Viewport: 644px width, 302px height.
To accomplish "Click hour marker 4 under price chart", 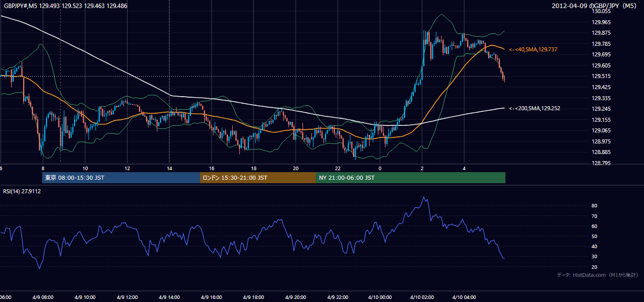I will click(464, 168).
